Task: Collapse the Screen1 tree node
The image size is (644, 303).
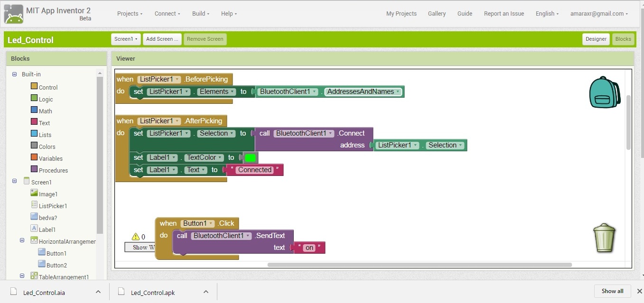Action: pos(14,181)
